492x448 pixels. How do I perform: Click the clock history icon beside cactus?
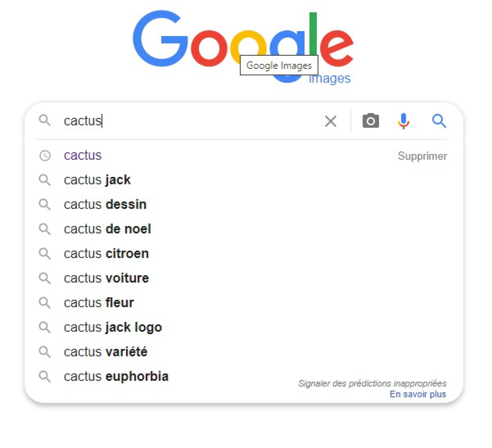[x=45, y=155]
